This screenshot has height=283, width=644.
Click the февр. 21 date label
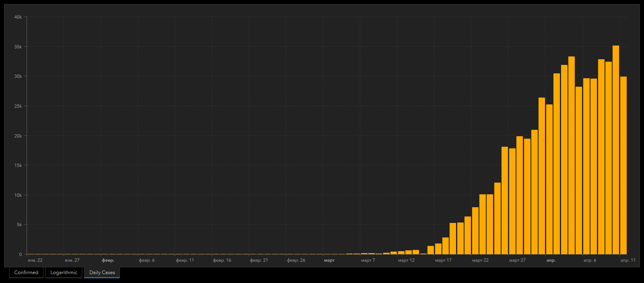point(259,260)
